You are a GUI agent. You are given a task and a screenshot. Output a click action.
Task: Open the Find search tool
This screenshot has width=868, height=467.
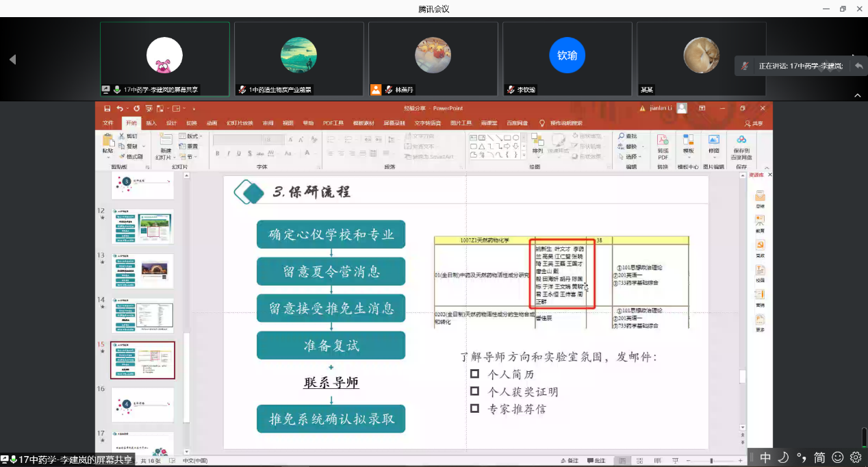pyautogui.click(x=626, y=136)
